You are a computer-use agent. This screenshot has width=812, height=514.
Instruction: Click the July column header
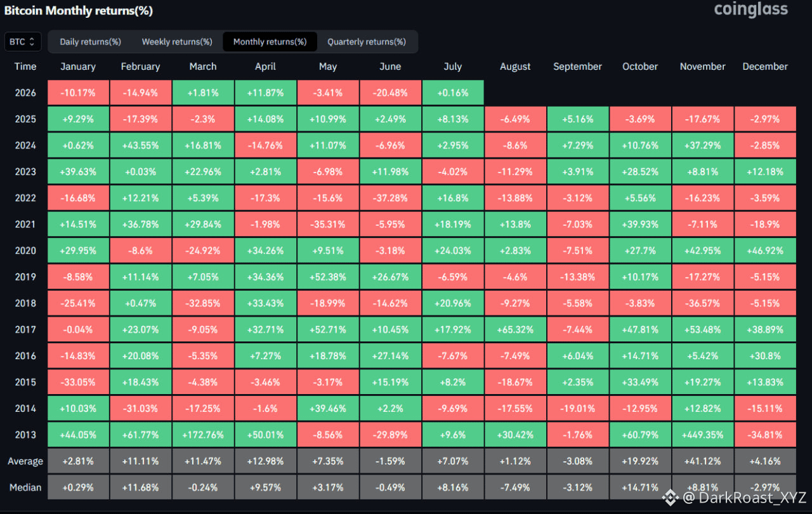(x=453, y=67)
